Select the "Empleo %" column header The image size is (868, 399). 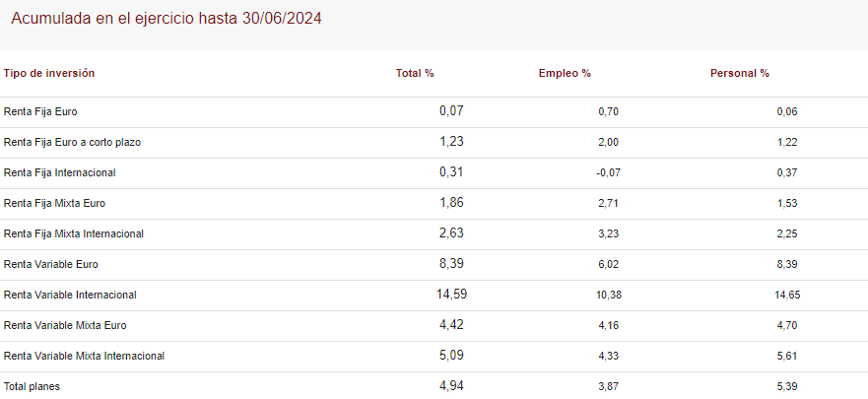[x=565, y=74]
